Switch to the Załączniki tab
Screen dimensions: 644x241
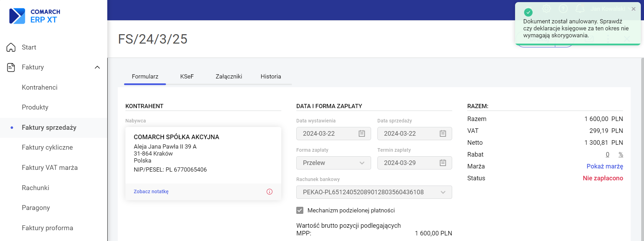(x=229, y=76)
